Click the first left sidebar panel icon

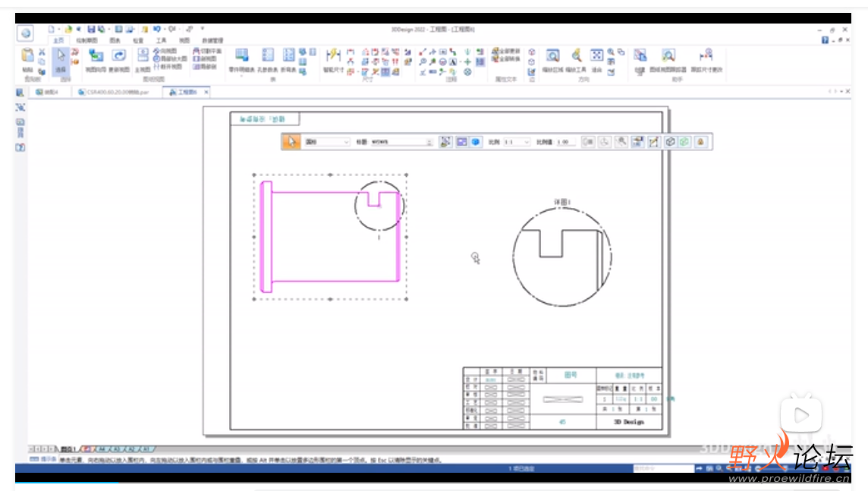click(20, 93)
